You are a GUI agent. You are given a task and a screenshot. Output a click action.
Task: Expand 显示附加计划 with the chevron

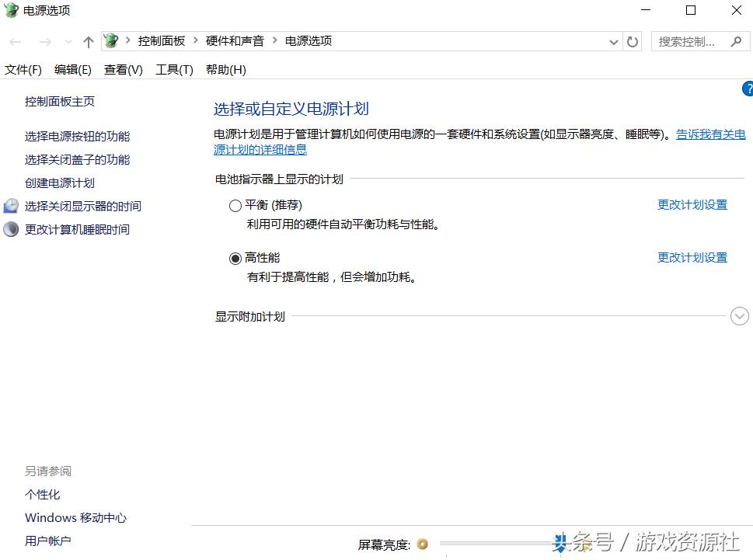click(739, 316)
